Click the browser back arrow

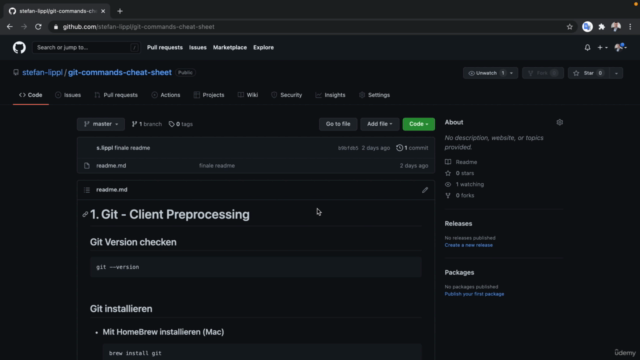[x=10, y=27]
